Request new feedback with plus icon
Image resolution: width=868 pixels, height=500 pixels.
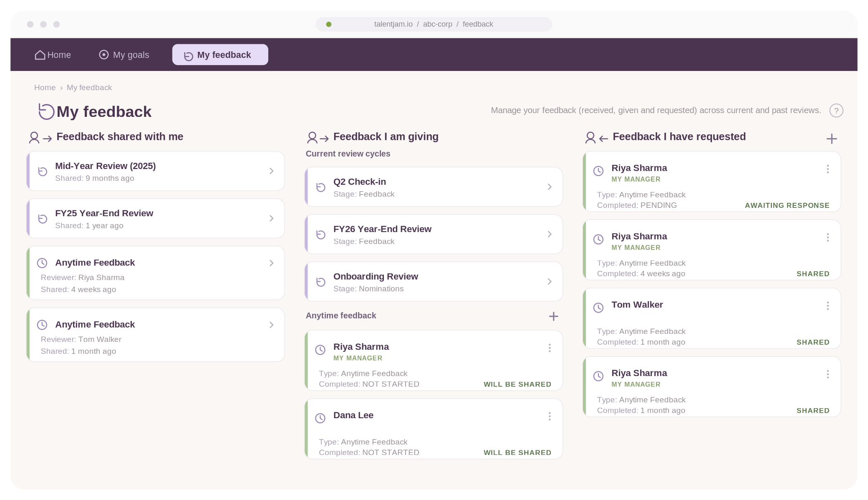click(832, 139)
